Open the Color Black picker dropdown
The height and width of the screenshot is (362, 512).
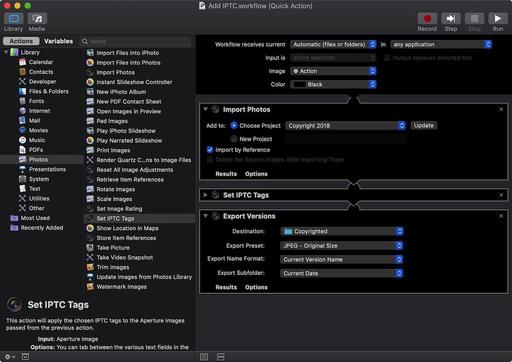pyautogui.click(x=333, y=84)
